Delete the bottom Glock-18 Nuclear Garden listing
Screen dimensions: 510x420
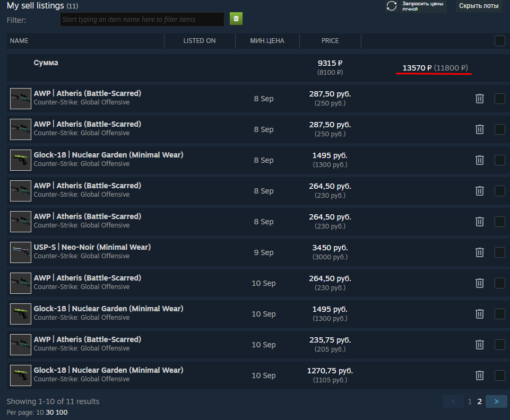pyautogui.click(x=479, y=375)
